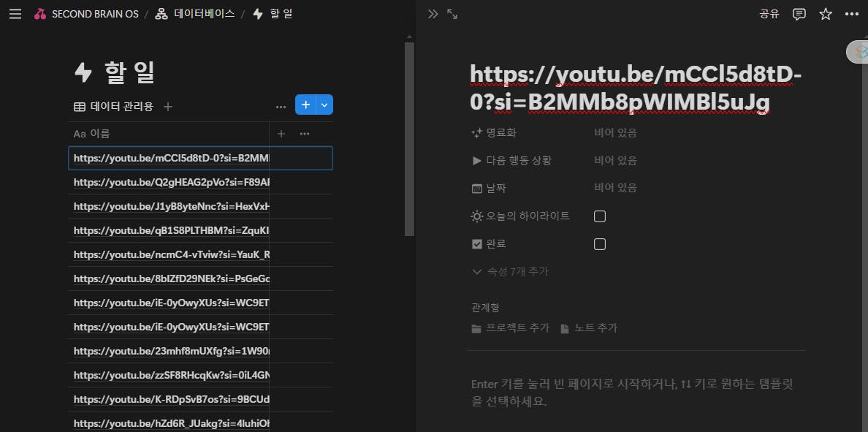868x432 pixels.
Task: Add a new view with plus beside 데이터 관리용
Action: click(x=168, y=106)
